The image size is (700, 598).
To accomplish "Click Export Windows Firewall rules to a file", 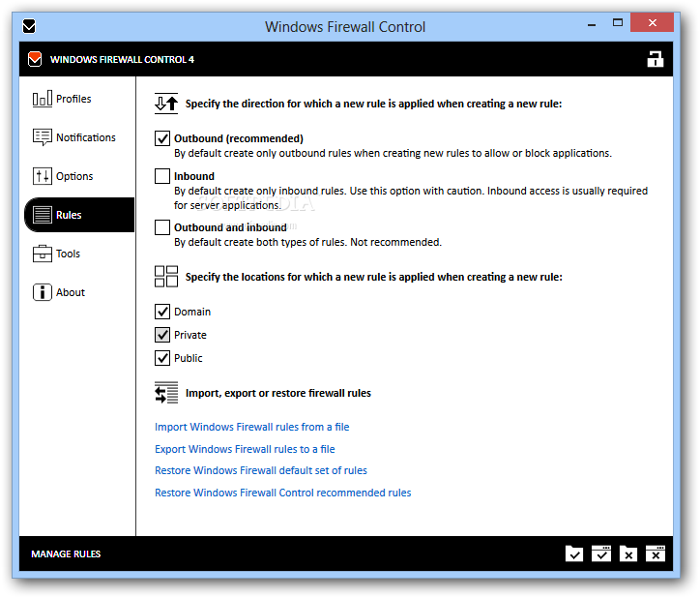I will (x=245, y=449).
